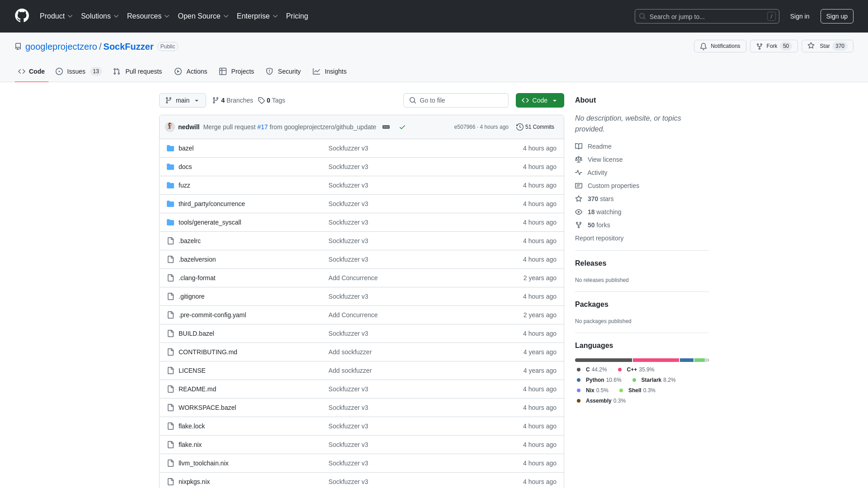Click View license link in About

pyautogui.click(x=604, y=159)
